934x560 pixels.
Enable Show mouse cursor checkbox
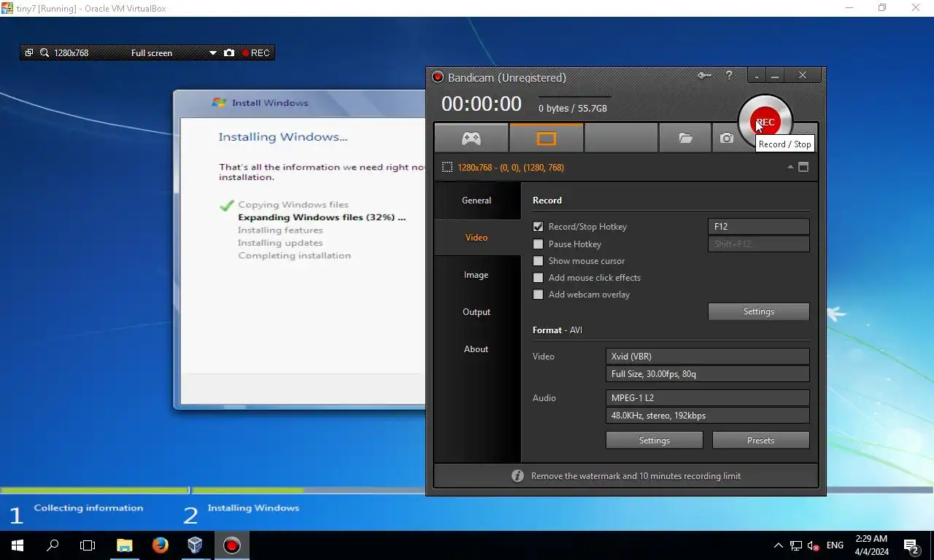point(538,261)
